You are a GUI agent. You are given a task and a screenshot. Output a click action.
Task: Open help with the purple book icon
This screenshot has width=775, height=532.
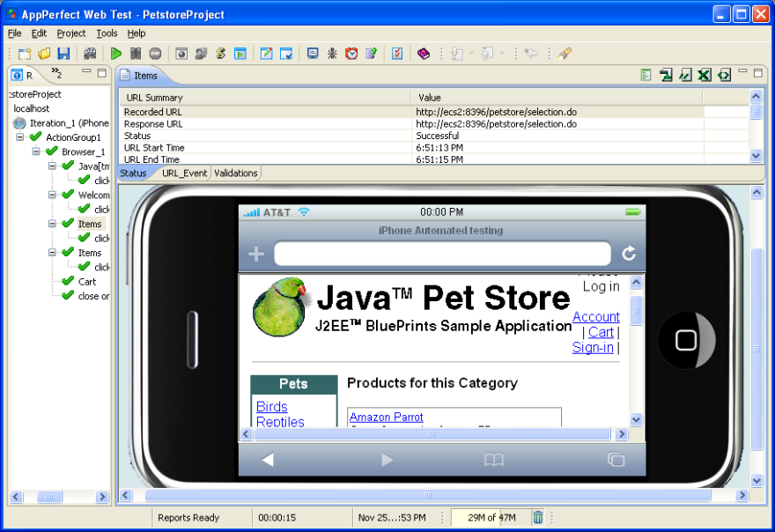click(424, 54)
